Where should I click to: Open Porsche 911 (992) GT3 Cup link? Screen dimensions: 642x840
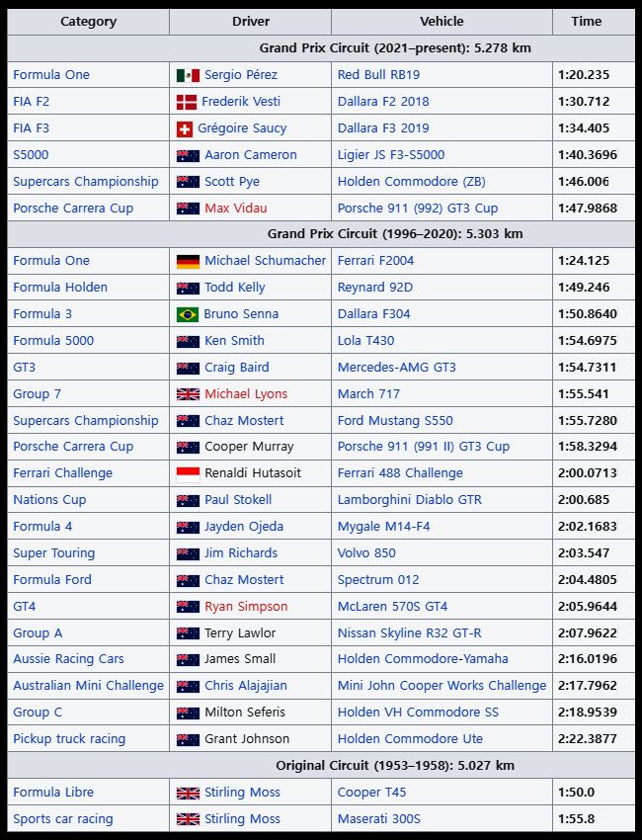pyautogui.click(x=418, y=209)
